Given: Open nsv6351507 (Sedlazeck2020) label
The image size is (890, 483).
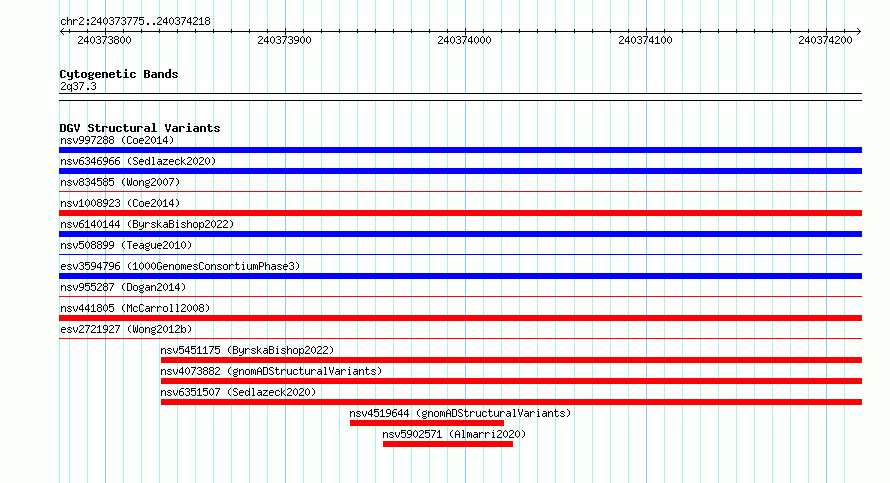Looking at the screenshot, I should (238, 392).
